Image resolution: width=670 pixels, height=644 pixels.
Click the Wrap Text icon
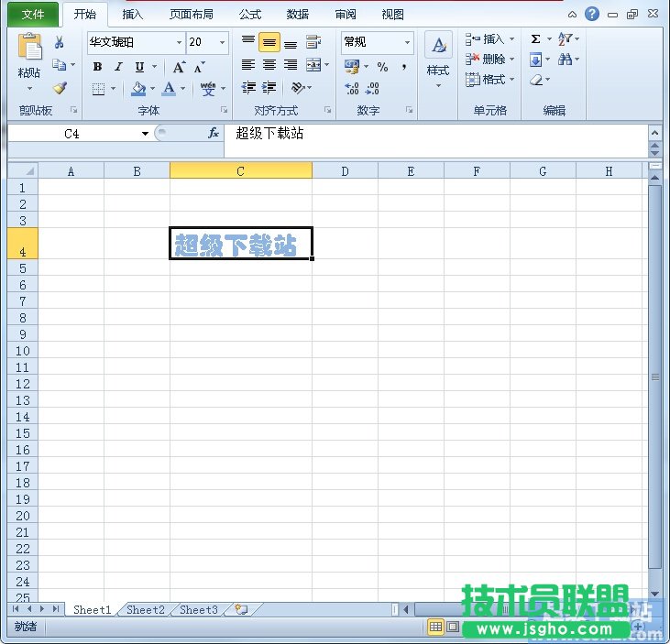click(313, 42)
